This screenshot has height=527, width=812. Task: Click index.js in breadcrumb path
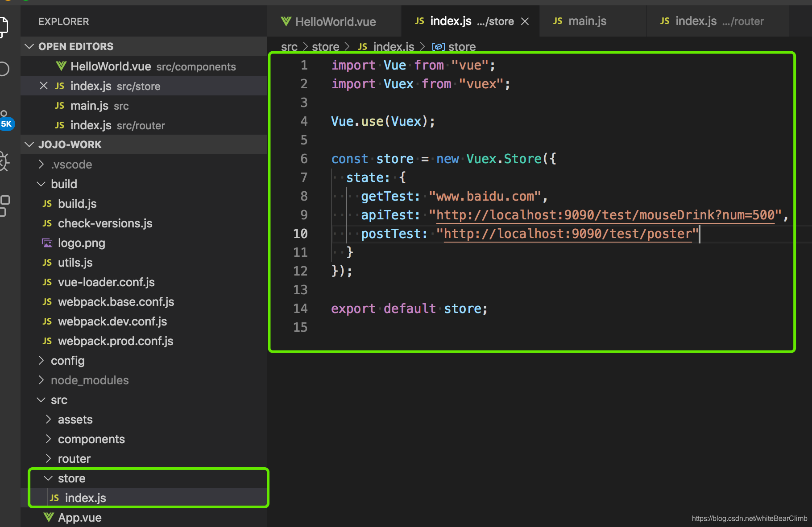coord(394,47)
